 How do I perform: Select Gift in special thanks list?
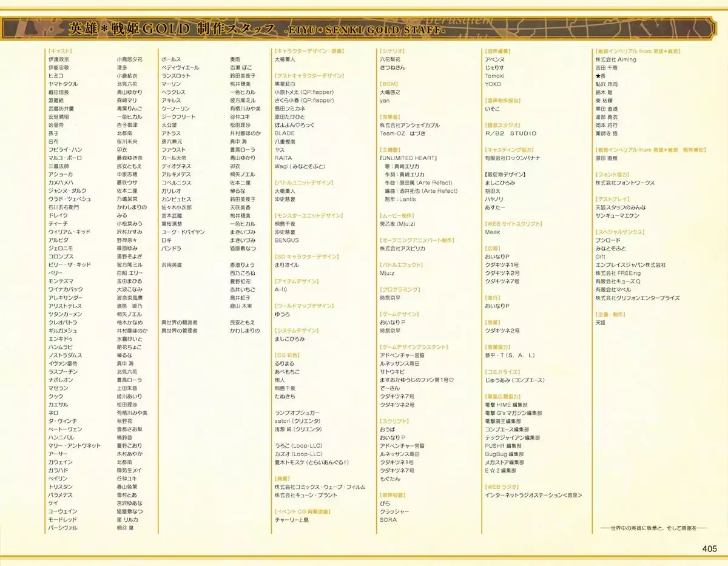[x=600, y=257]
